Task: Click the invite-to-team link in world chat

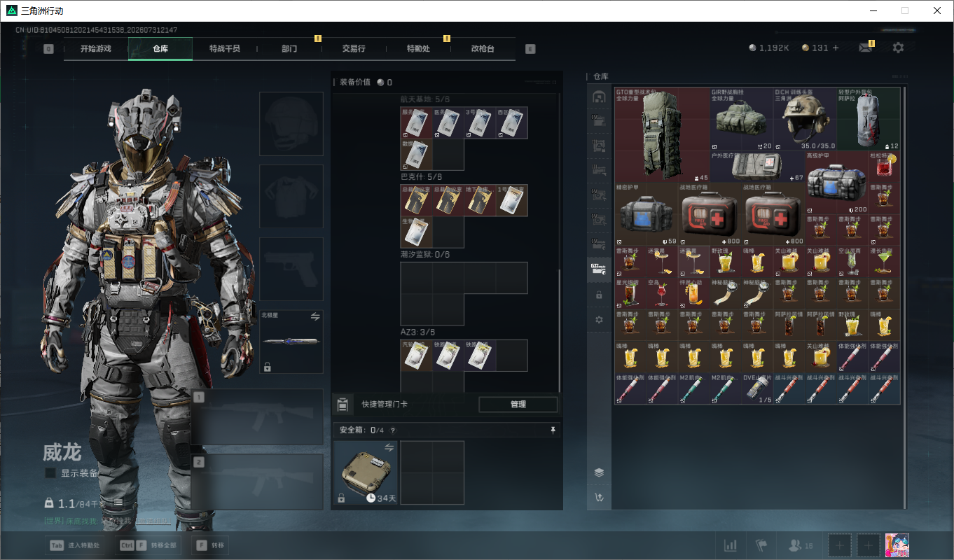Action: (x=153, y=521)
